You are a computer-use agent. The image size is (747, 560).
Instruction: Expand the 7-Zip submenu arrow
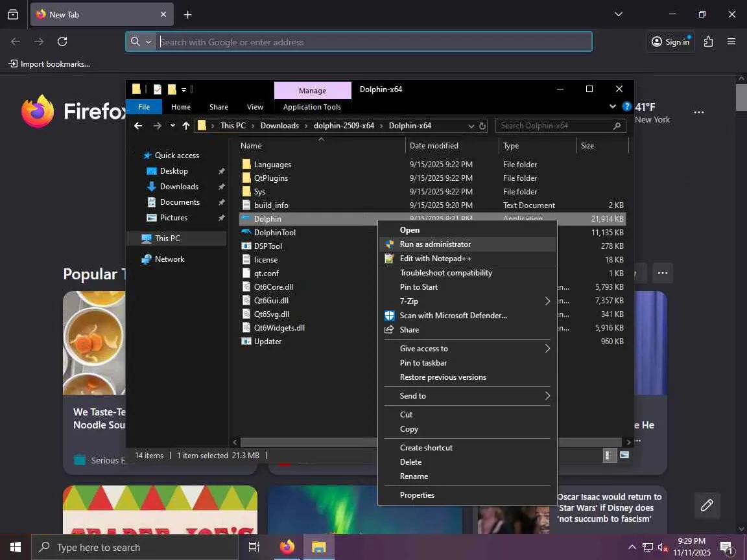[547, 301]
